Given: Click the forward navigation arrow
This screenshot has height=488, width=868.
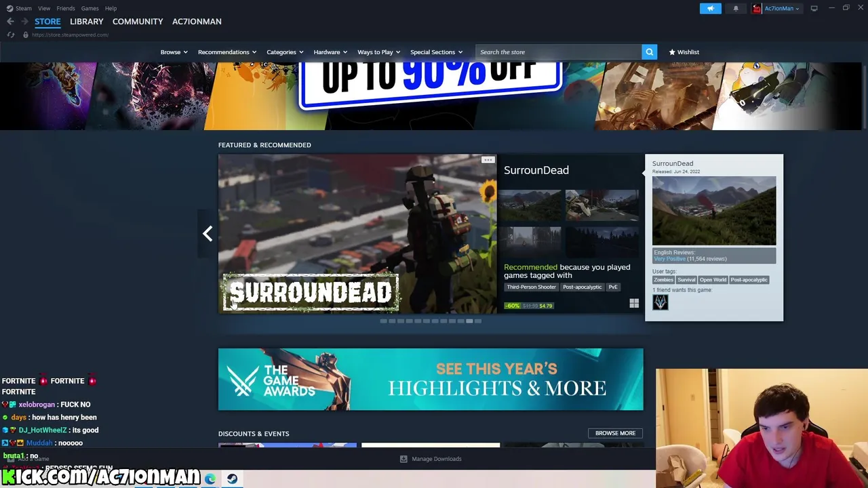Looking at the screenshot, I should pos(24,22).
